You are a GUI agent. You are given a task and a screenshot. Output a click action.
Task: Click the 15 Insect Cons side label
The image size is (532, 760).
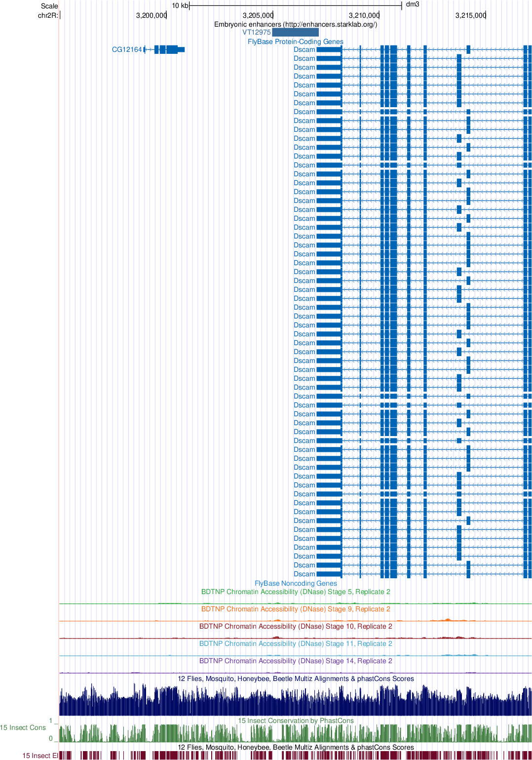[x=23, y=727]
